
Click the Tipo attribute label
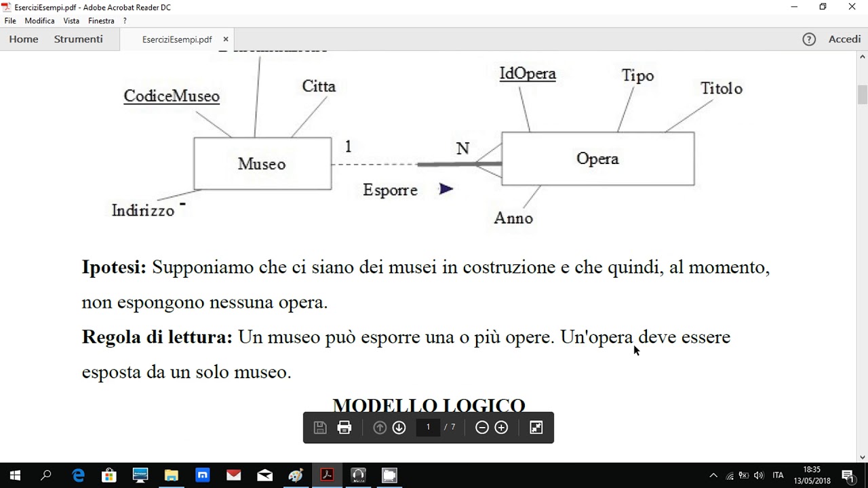click(637, 75)
